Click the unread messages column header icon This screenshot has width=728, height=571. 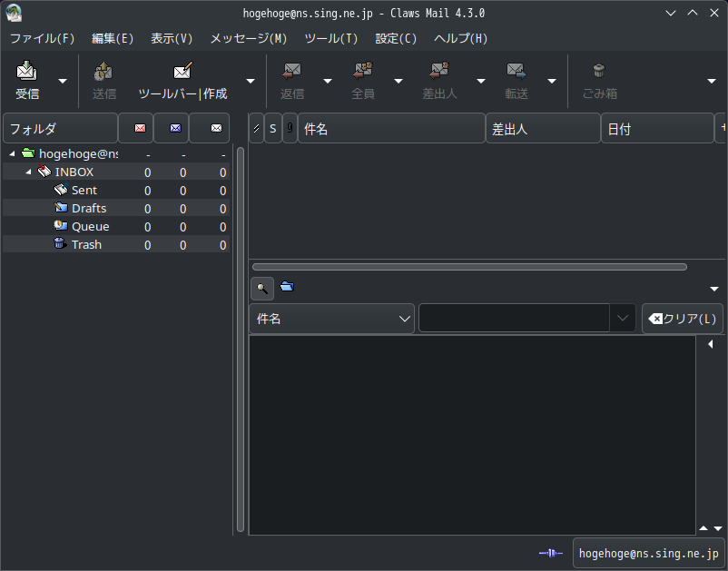175,128
